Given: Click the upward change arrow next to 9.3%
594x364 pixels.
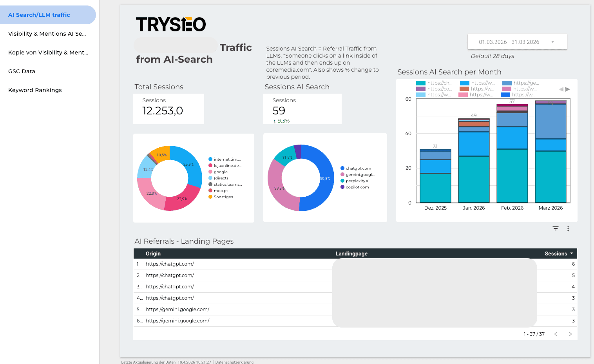Looking at the screenshot, I should coord(274,121).
